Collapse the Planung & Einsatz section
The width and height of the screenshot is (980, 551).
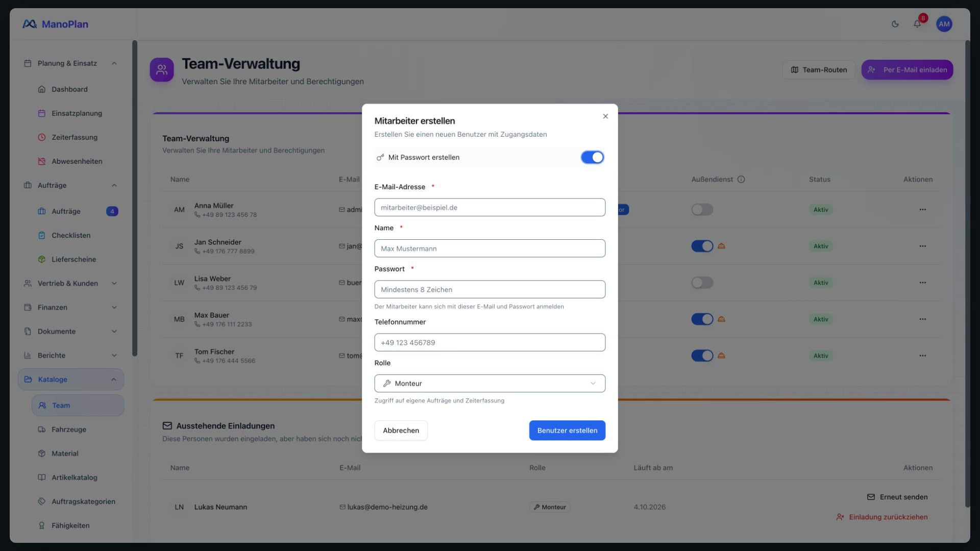(71, 63)
